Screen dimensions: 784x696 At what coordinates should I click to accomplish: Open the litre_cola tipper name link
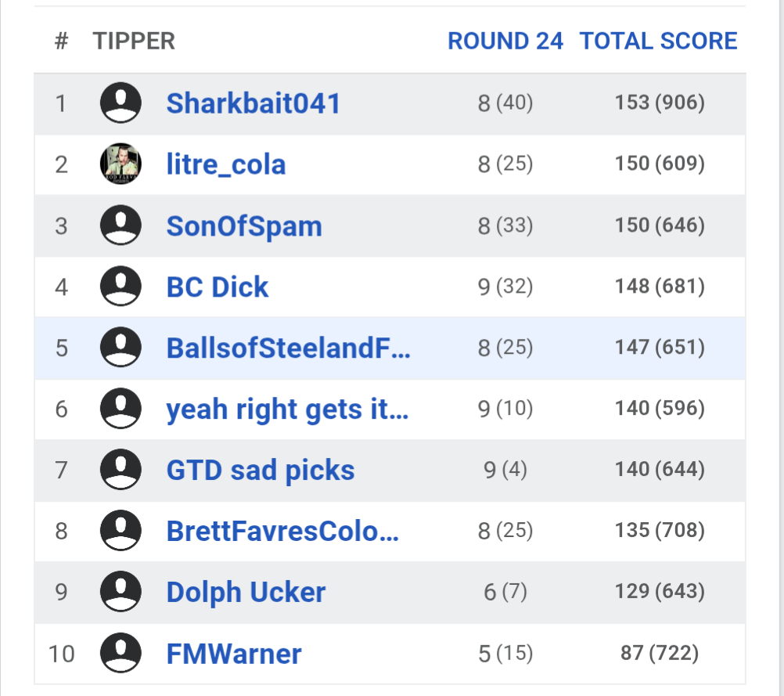[226, 164]
